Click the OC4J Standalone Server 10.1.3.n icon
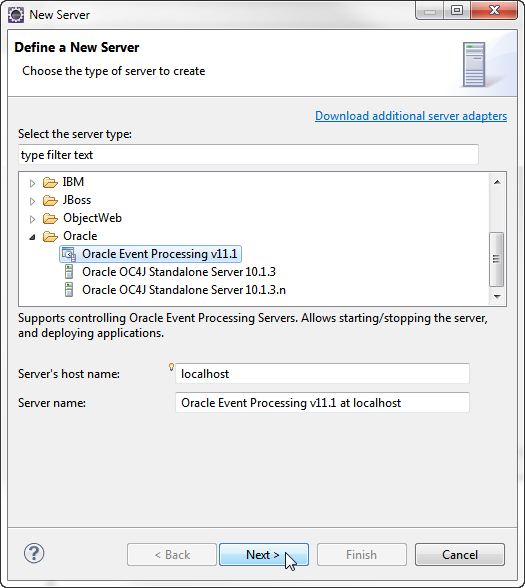Screen dimensions: 525x588 point(69,290)
